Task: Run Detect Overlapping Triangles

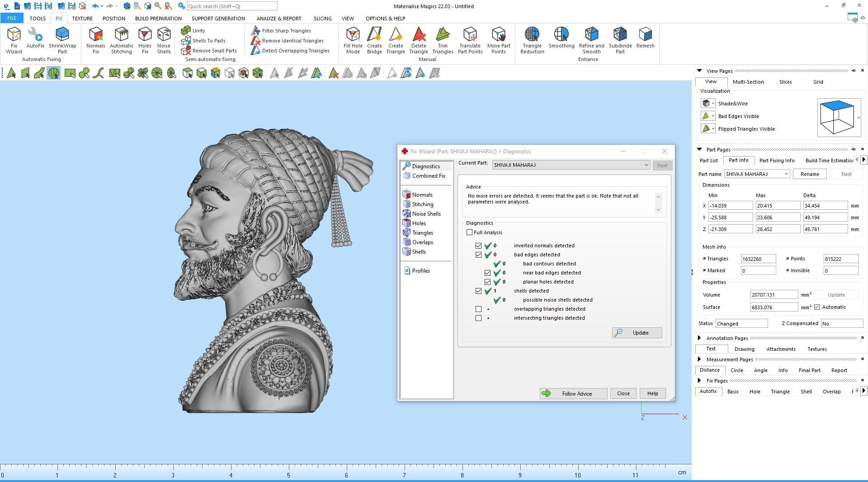Action: (290, 51)
